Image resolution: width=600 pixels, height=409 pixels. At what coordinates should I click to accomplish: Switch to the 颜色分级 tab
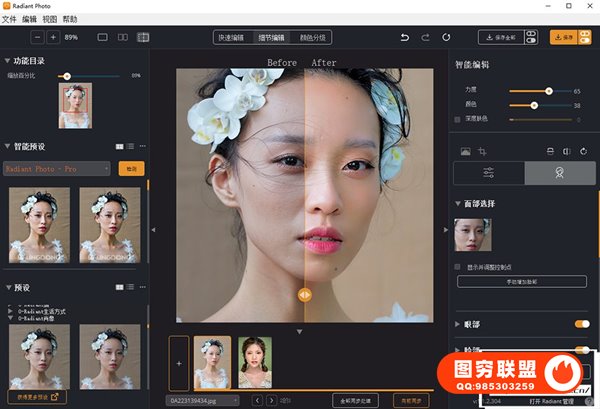[313, 37]
